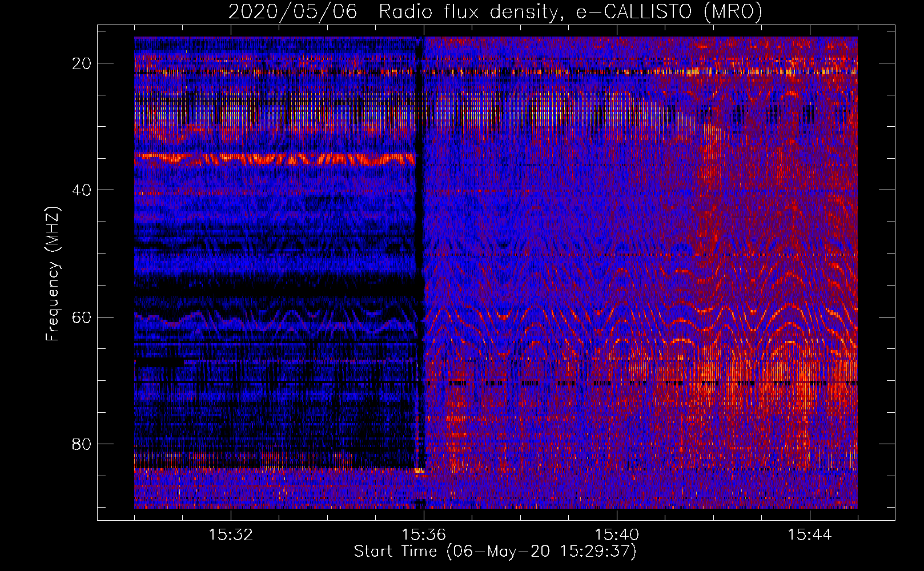The width and height of the screenshot is (924, 571).
Task: Click the '15:40' time tick label
Action: coord(617,535)
